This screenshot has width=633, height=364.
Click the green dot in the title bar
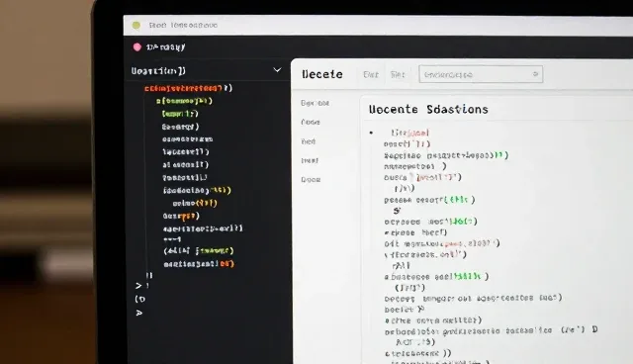136,26
